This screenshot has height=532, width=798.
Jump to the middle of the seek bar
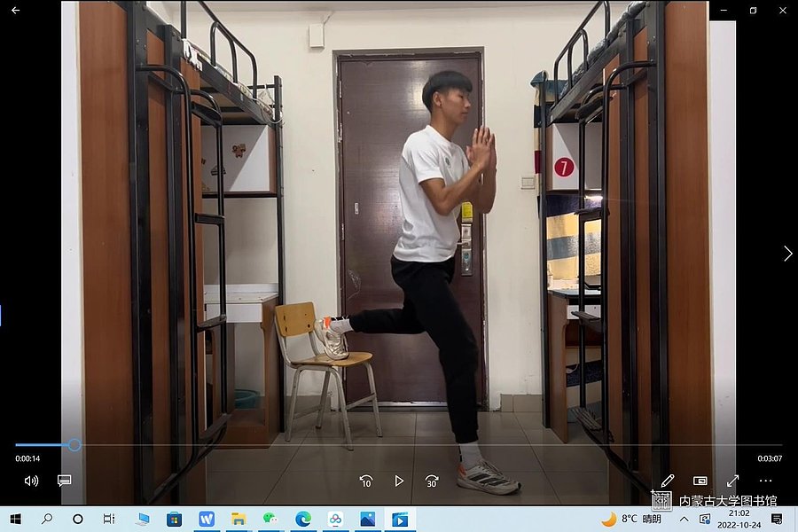pos(398,445)
